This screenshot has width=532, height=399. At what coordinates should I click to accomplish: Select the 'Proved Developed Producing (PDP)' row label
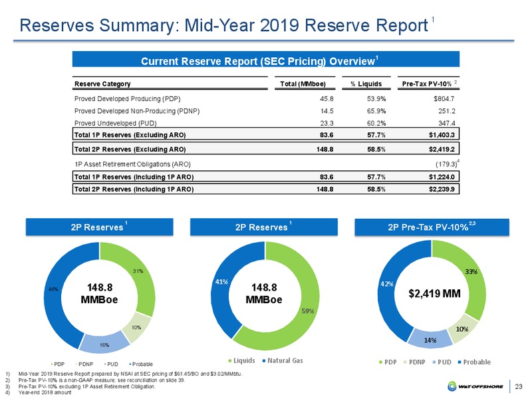coord(128,99)
